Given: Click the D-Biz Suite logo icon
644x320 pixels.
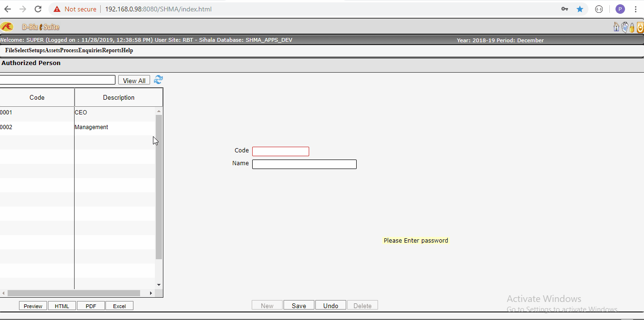Looking at the screenshot, I should click(x=7, y=27).
